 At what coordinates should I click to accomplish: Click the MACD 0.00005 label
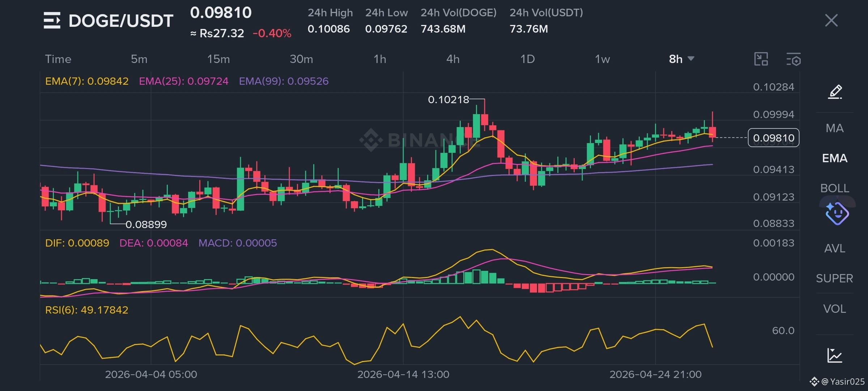pos(238,243)
